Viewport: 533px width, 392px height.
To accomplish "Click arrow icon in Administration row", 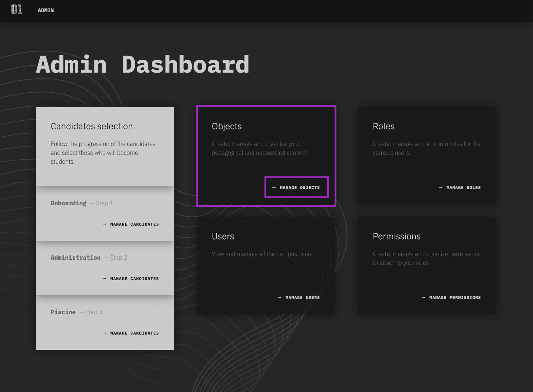I will [104, 279].
